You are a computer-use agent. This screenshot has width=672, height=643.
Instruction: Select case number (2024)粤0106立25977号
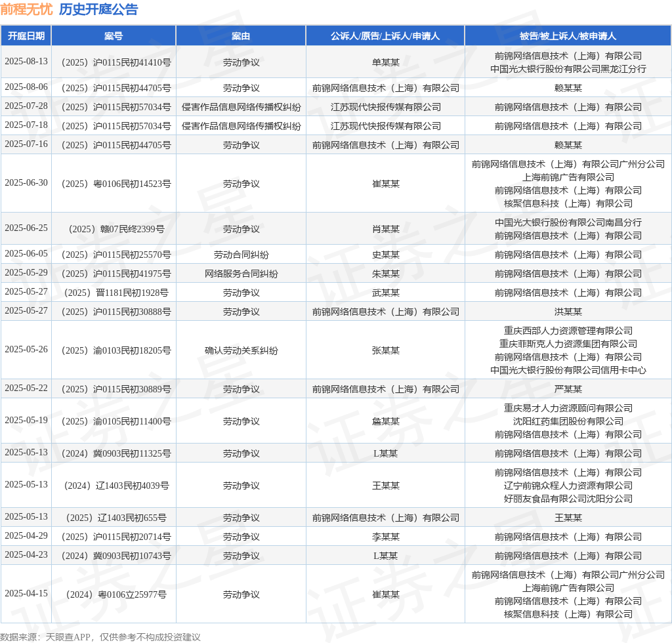114,594
